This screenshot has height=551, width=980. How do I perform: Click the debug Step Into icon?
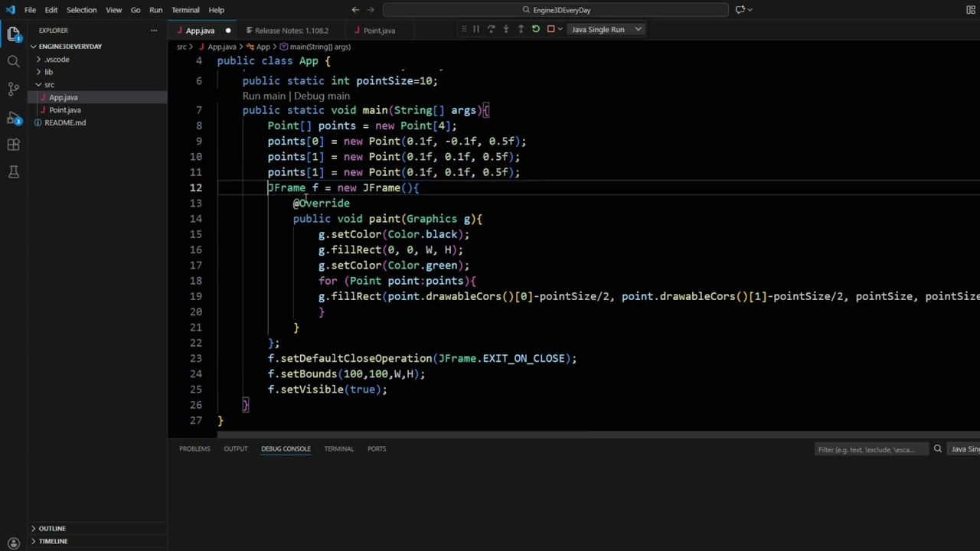(x=506, y=29)
